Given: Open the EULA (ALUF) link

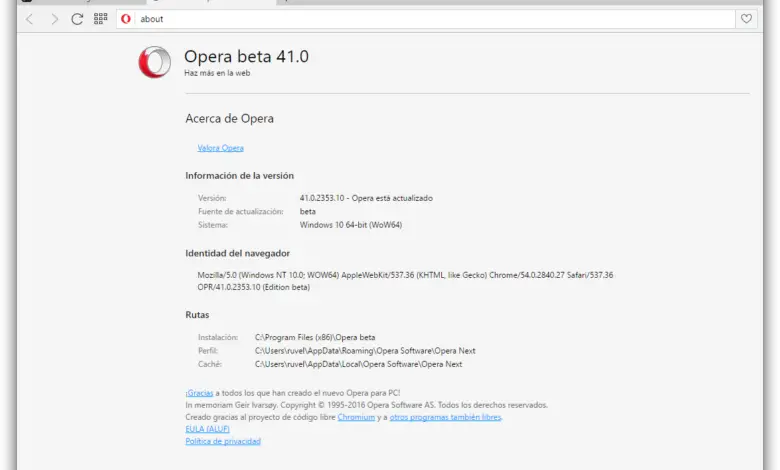Looking at the screenshot, I should (x=207, y=429).
